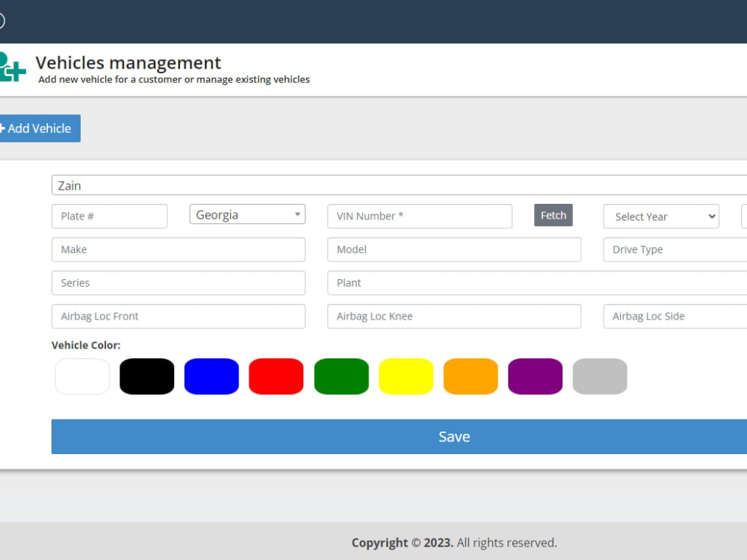The width and height of the screenshot is (747, 560).
Task: Open the Select Year dropdown
Action: (660, 217)
